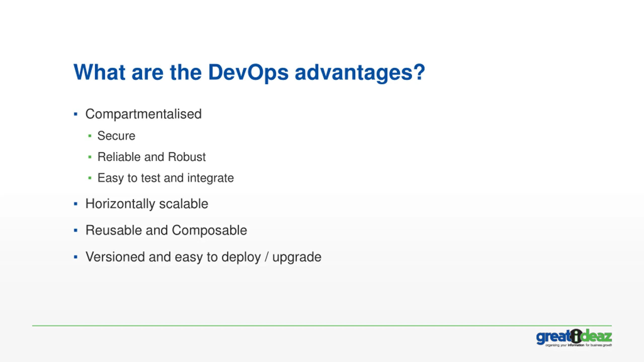Select the slide title 'What are the DevOps advantages?'

tap(249, 72)
